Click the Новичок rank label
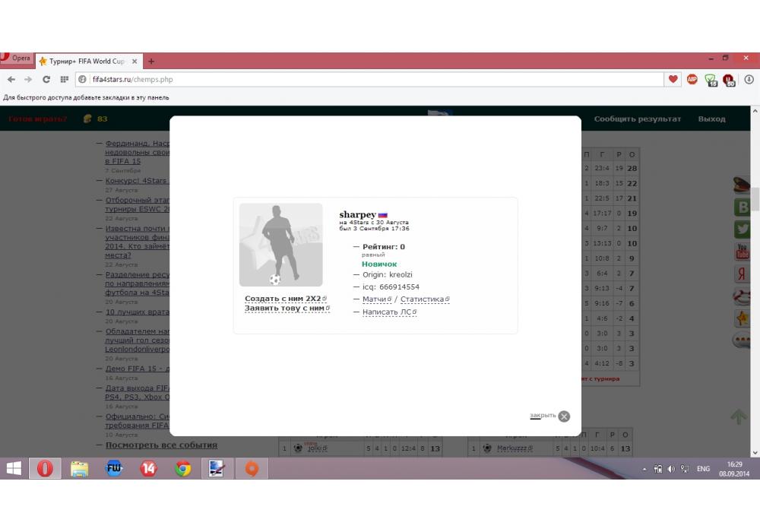760x532 pixels. point(379,264)
